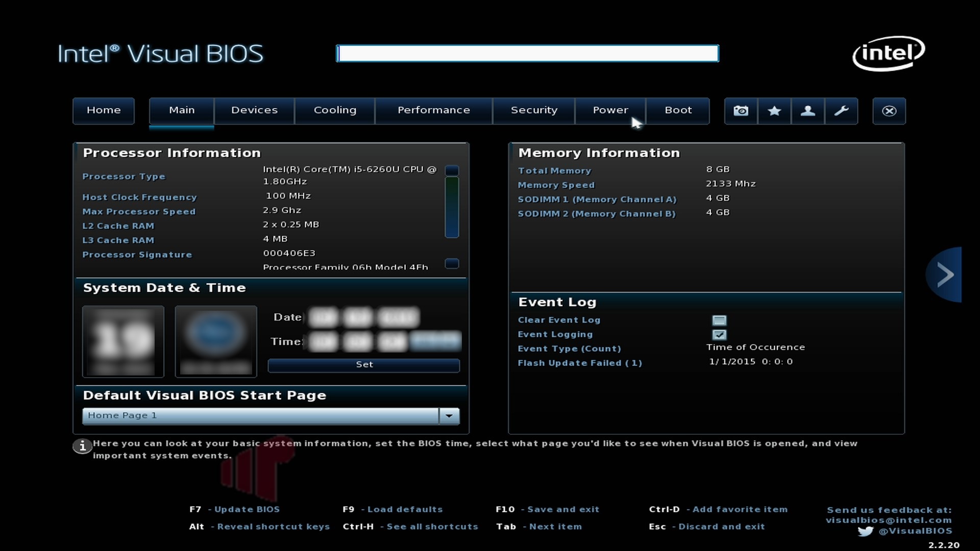Click the F9 Load defaults shortcut
Screen dimensions: 980x551
point(393,510)
